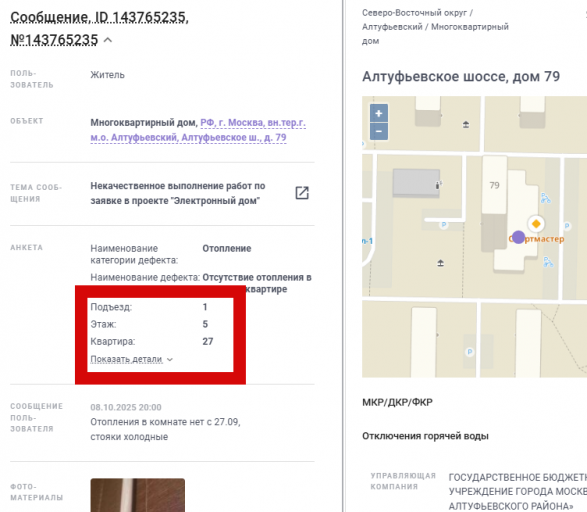The width and height of the screenshot is (587, 512).
Task: Click building number 79 on the map
Action: pyautogui.click(x=494, y=185)
